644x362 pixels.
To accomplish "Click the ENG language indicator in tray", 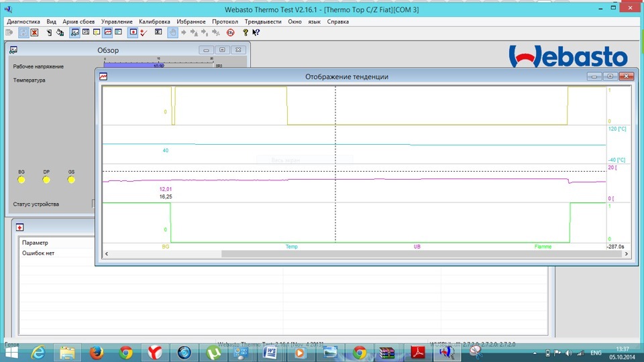I will [596, 353].
